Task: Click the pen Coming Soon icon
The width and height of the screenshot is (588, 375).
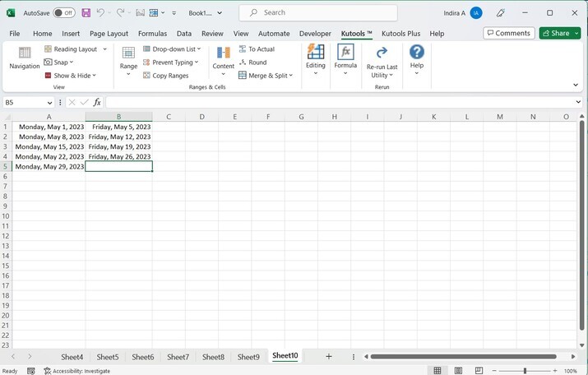Action: coord(500,13)
